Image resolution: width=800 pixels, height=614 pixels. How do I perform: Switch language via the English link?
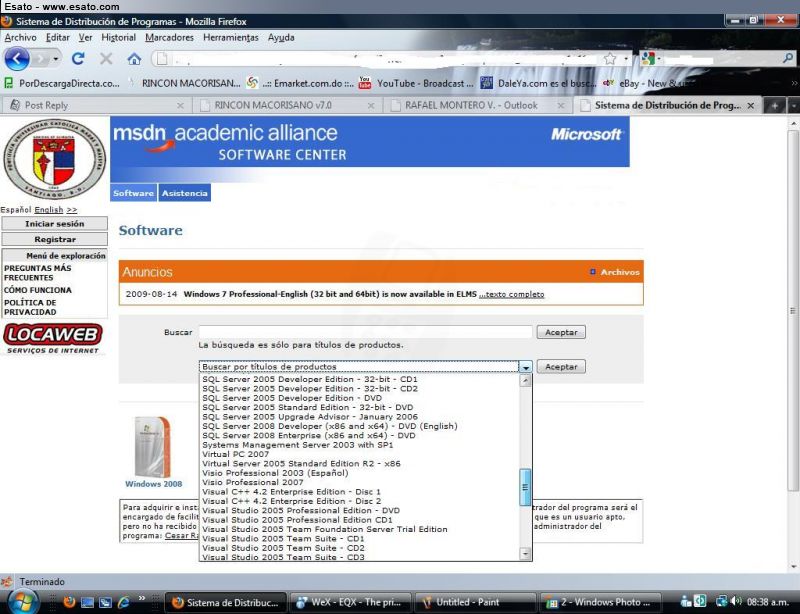click(49, 210)
